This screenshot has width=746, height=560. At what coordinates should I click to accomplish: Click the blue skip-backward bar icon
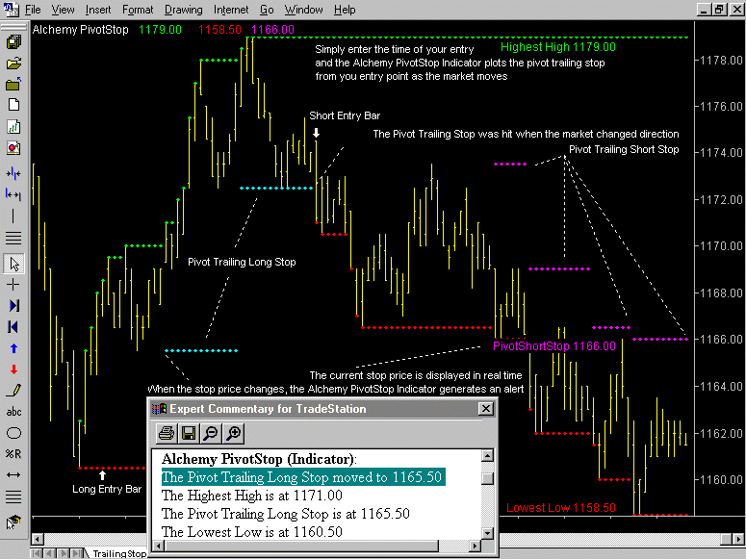click(x=13, y=327)
